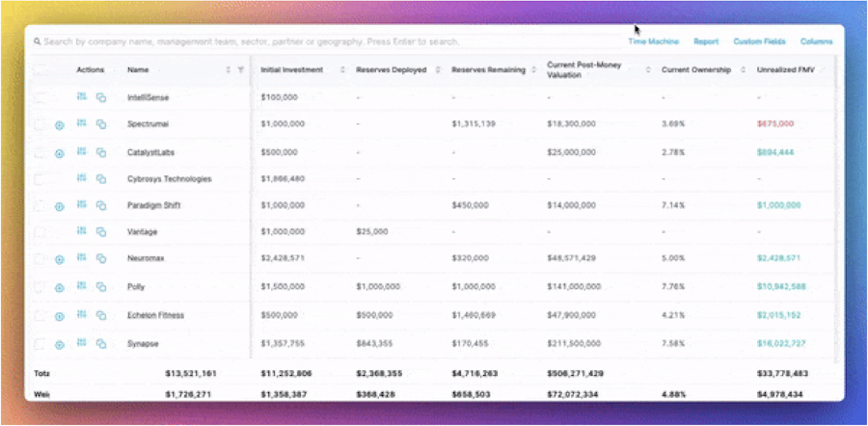Check the Synapse row checkbox
The height and width of the screenshot is (426, 868).
tap(40, 344)
